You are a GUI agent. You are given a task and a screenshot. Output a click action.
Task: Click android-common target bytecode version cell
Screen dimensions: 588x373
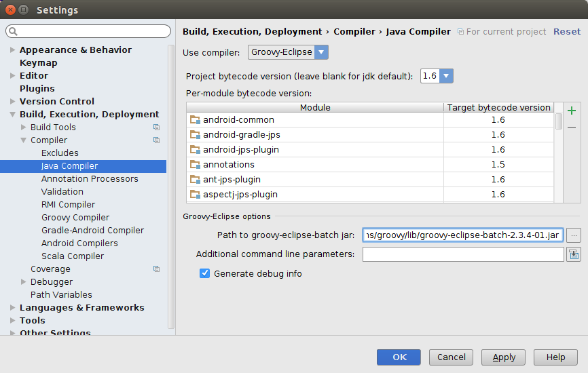point(498,120)
